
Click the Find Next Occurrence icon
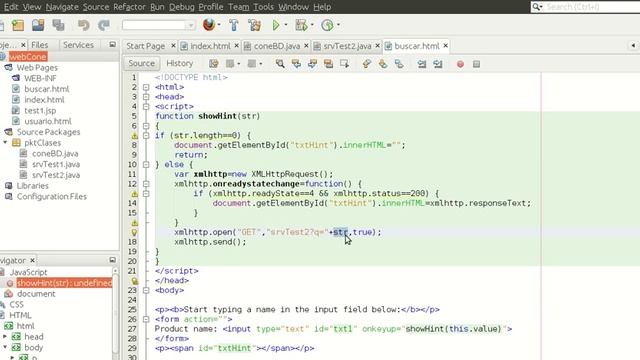click(x=312, y=64)
